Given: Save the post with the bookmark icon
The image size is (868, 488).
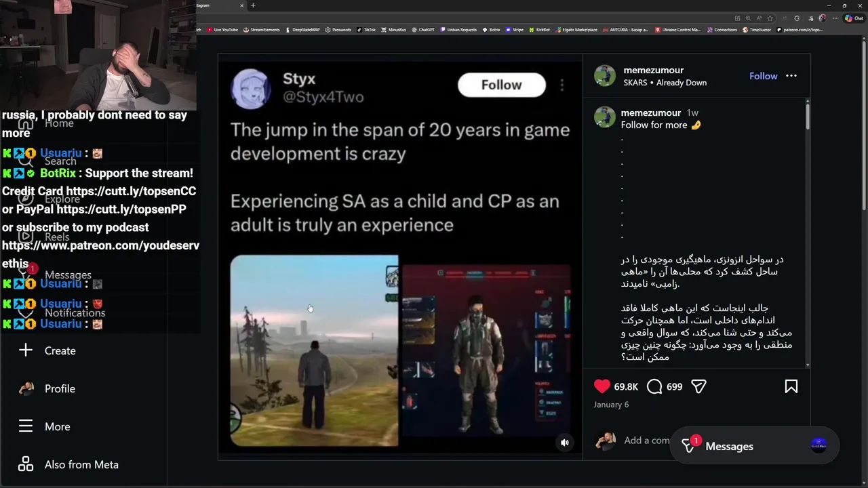Looking at the screenshot, I should 791,386.
